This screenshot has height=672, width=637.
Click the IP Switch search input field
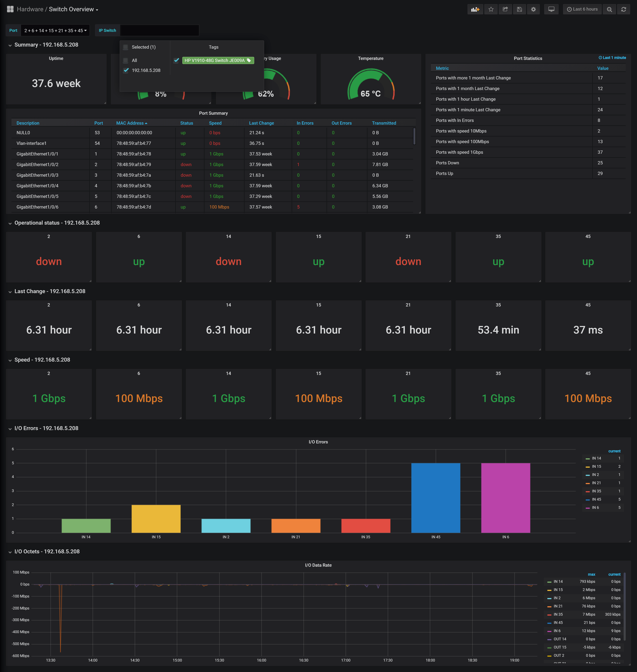pyautogui.click(x=160, y=30)
